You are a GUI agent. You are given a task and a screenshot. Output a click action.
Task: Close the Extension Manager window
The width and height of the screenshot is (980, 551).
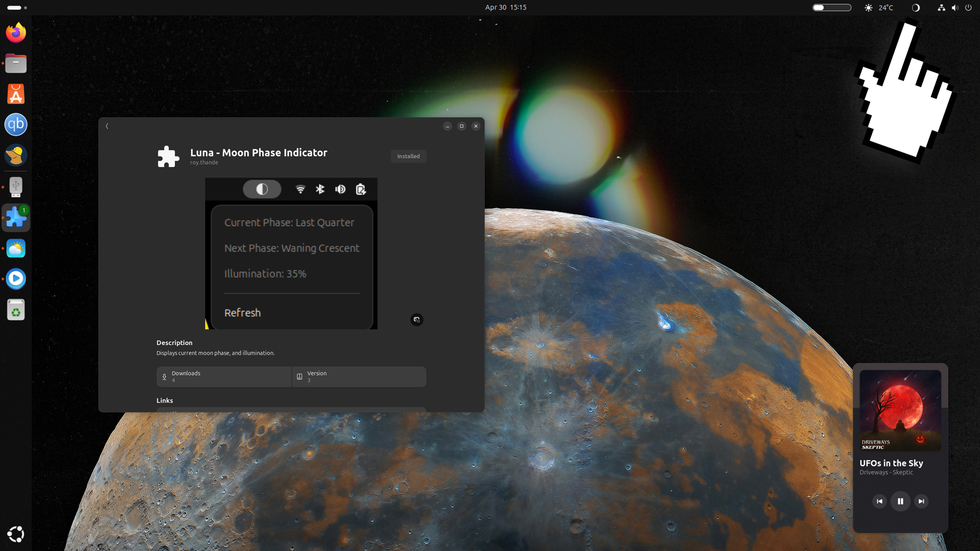(476, 126)
